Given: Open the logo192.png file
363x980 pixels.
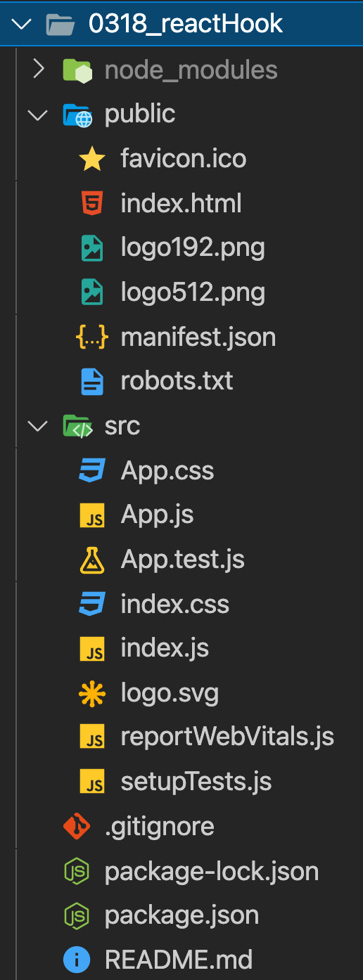Looking at the screenshot, I should point(193,248).
